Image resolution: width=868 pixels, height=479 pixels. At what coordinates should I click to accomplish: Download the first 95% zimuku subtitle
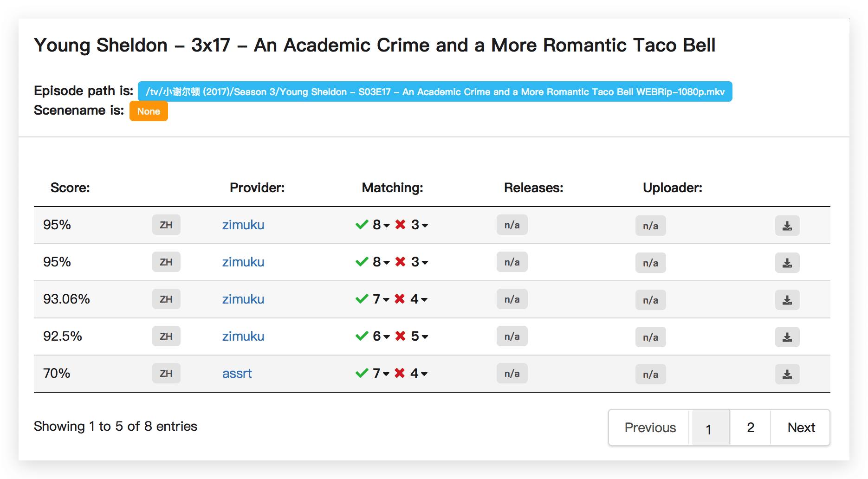787,226
